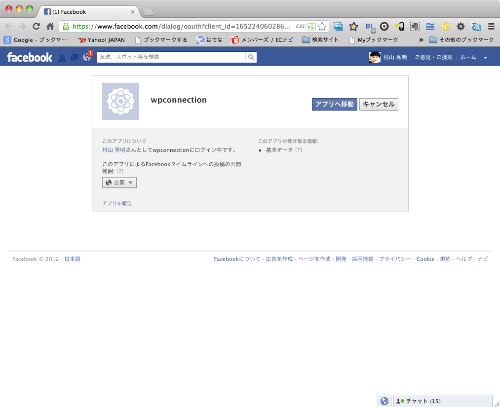
Task: Open the user name link in app info
Action: pyautogui.click(x=114, y=150)
